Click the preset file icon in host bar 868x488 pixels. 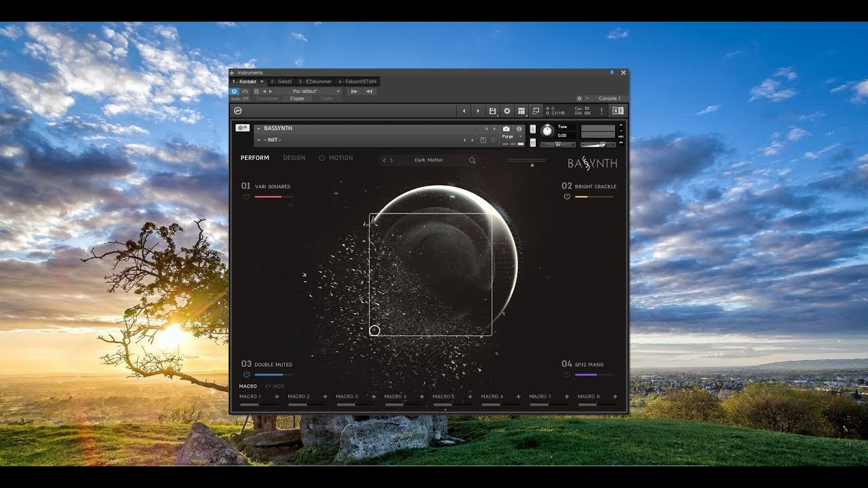click(x=256, y=91)
